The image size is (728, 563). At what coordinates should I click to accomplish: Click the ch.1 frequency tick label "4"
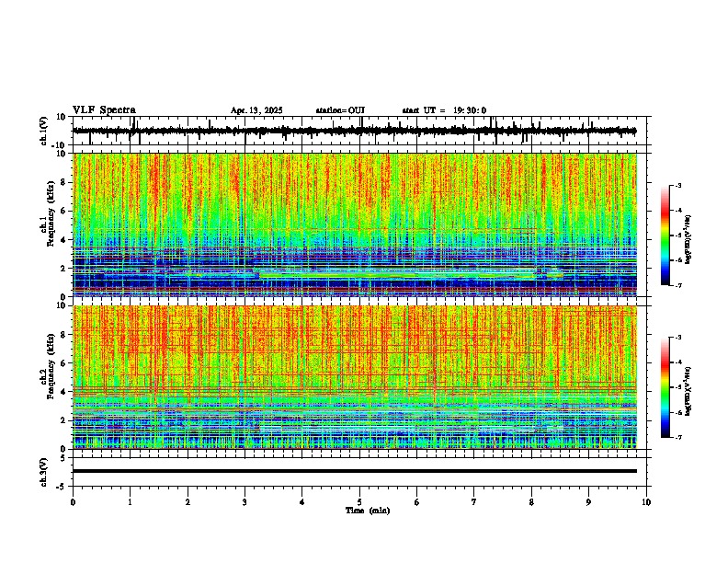coord(64,240)
